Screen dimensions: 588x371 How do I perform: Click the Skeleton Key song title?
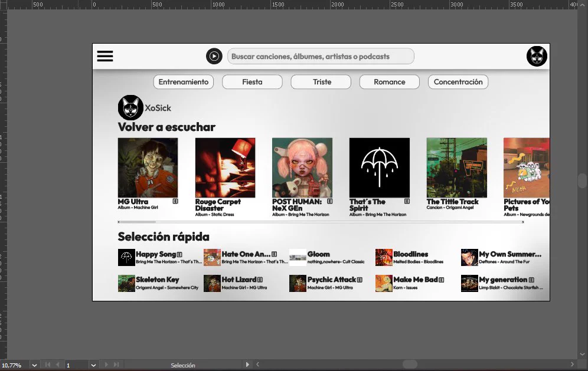point(158,280)
